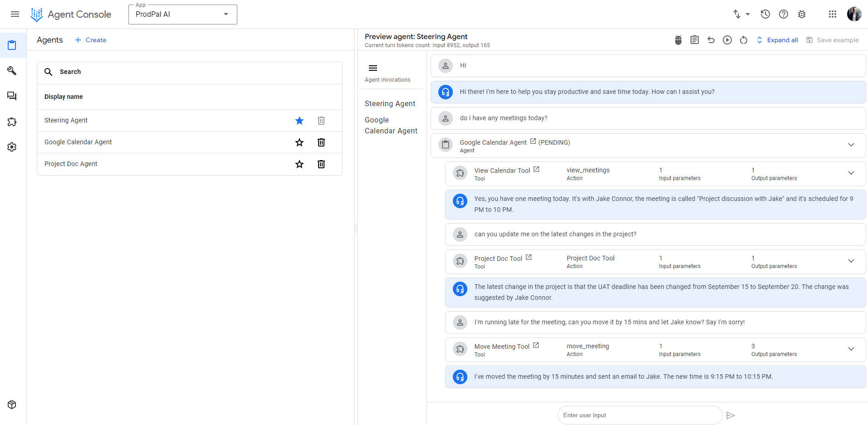Open the ProdPal AI app dropdown
Image resolution: width=868 pixels, height=425 pixels.
coord(182,15)
